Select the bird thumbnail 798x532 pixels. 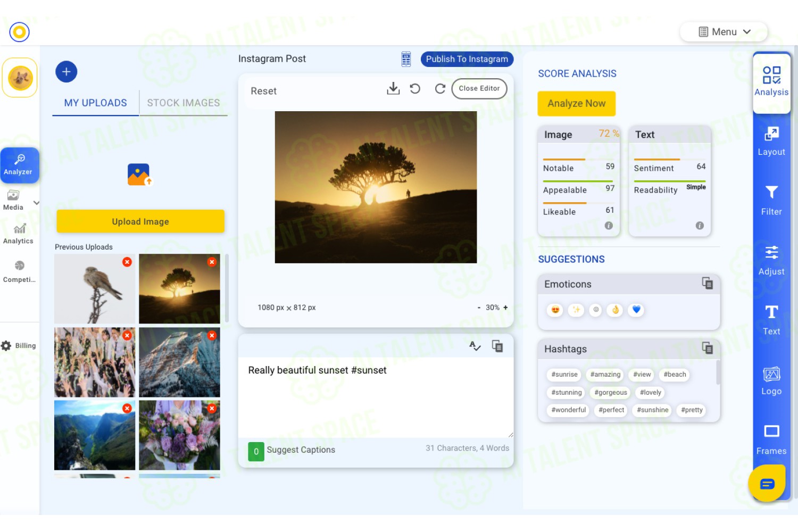[95, 289]
